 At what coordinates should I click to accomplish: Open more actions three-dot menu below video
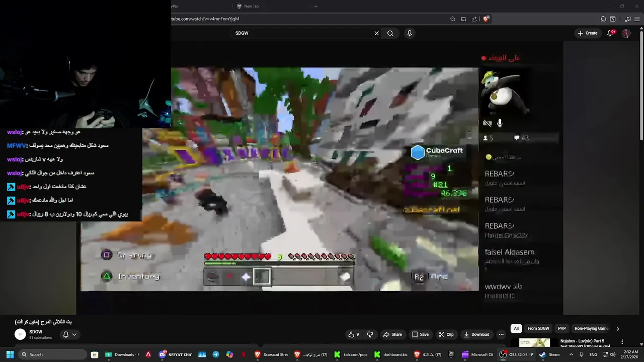point(501,334)
